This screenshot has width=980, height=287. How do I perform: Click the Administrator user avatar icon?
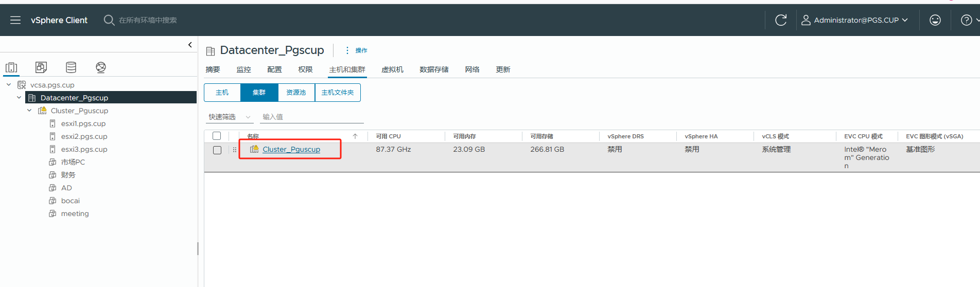806,20
